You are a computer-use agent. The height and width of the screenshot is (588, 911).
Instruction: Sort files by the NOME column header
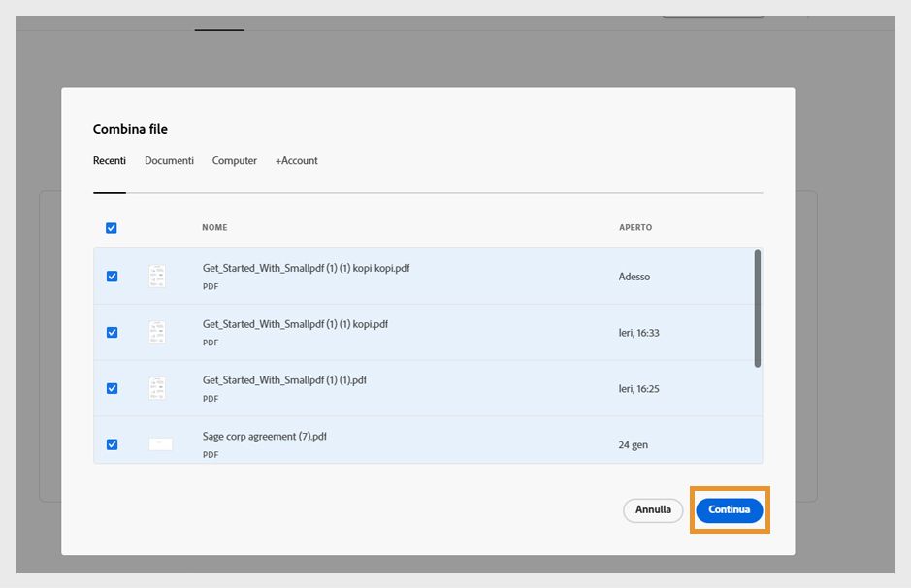[x=214, y=228]
